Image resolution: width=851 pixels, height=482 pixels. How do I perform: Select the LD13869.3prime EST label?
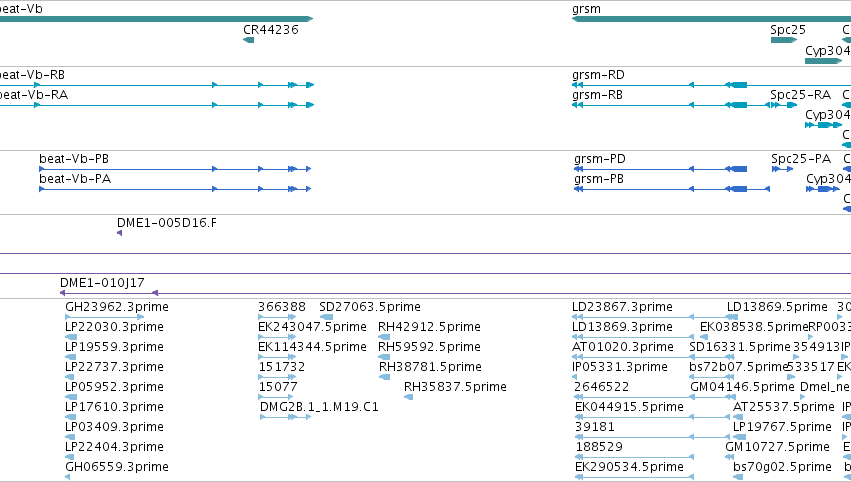click(622, 327)
